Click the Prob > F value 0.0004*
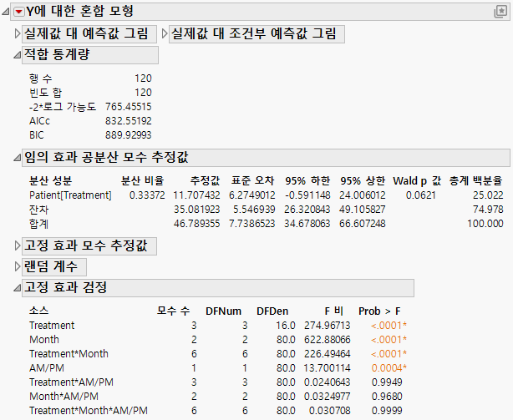This screenshot has height=420, width=513. (389, 368)
